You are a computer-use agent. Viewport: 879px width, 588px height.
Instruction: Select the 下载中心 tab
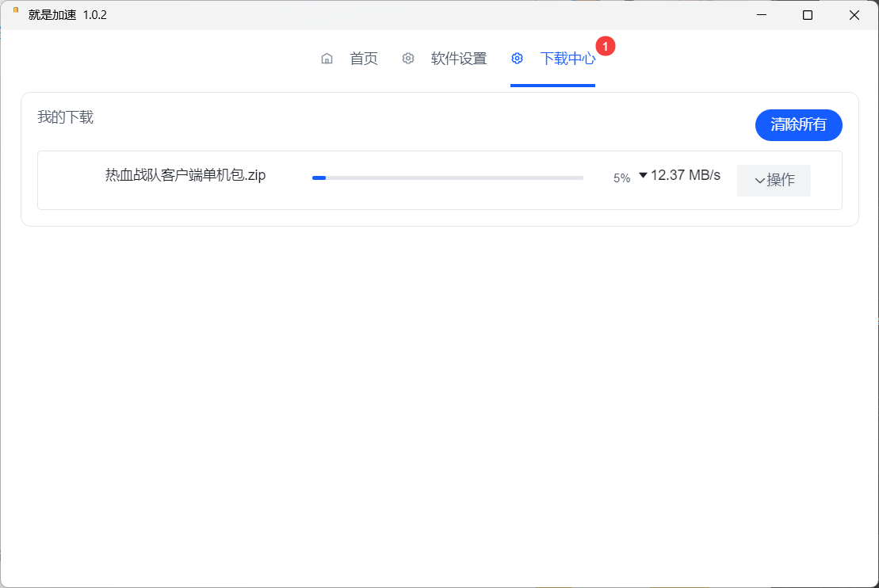[568, 58]
